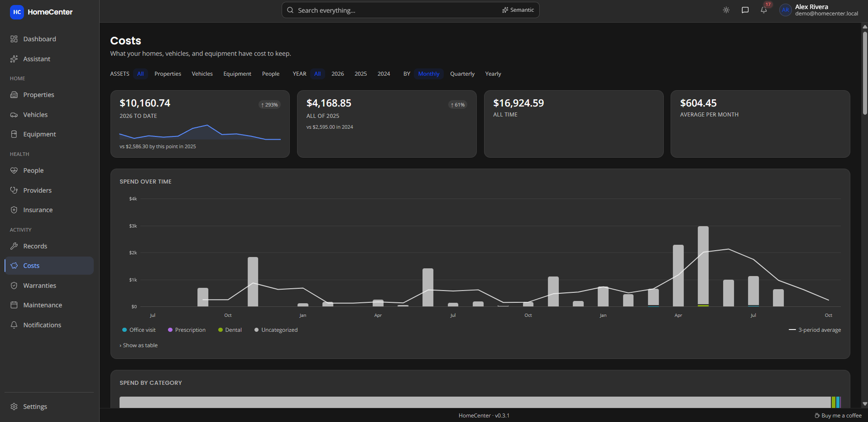Open the Notifications bell icon in sidebar
The height and width of the screenshot is (422, 868).
pyautogui.click(x=14, y=325)
